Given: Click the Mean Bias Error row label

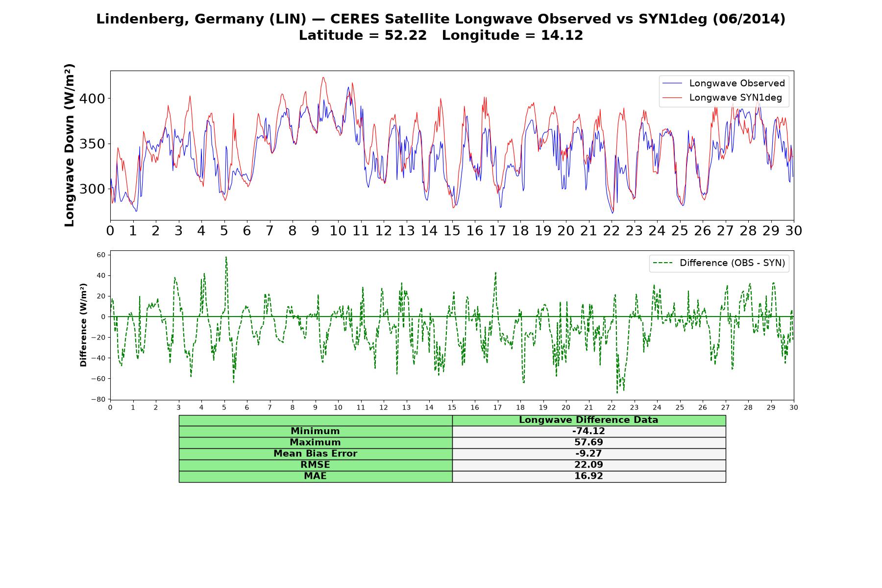Looking at the screenshot, I should tap(315, 454).
